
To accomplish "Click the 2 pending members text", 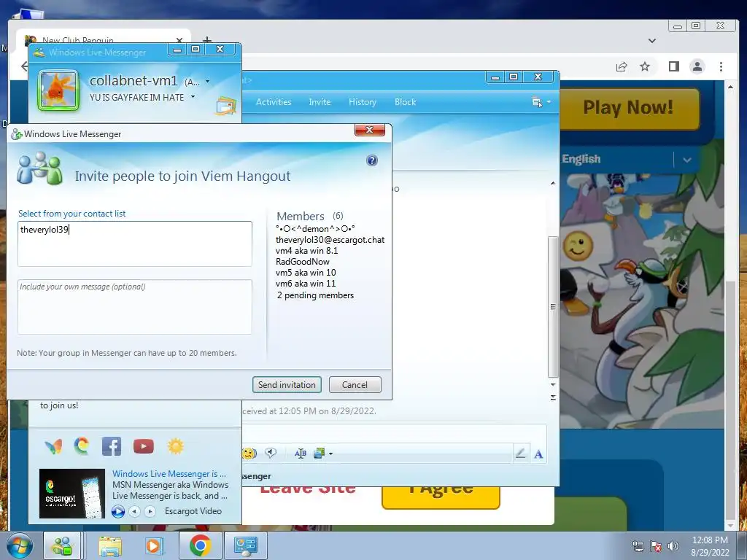I will [x=315, y=295].
